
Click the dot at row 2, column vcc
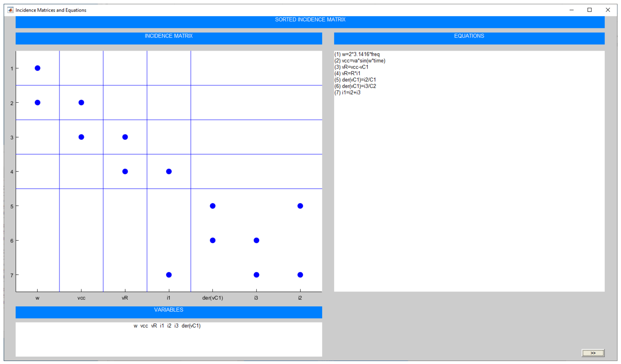click(81, 103)
